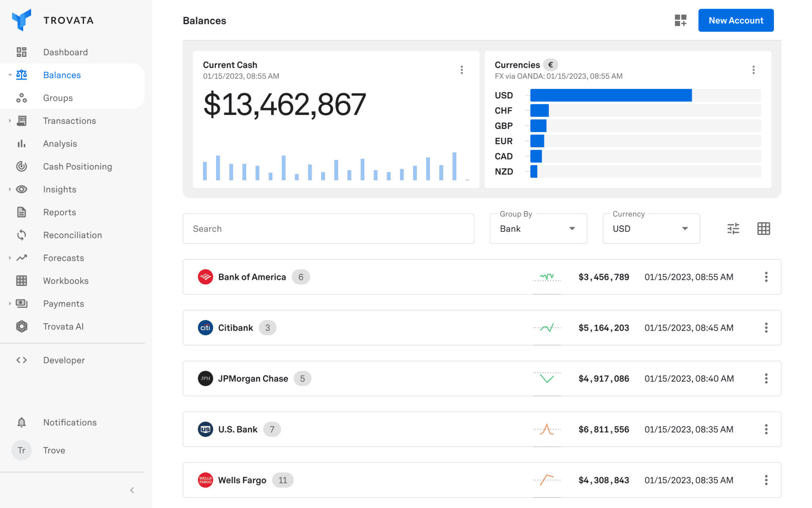This screenshot has height=508, width=812.
Task: Open the Bank of America row kebab menu
Action: [x=766, y=277]
